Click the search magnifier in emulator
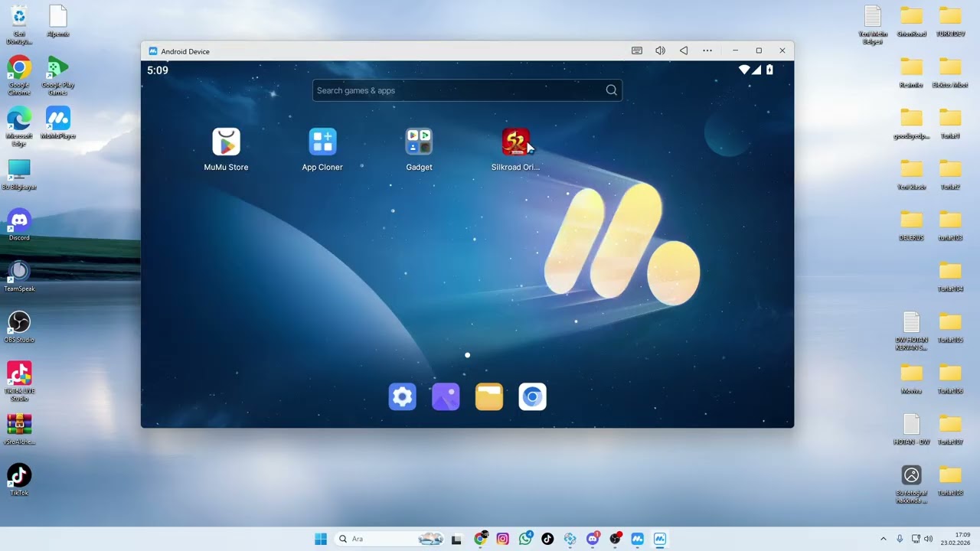Viewport: 980px width, 551px height. (x=611, y=90)
